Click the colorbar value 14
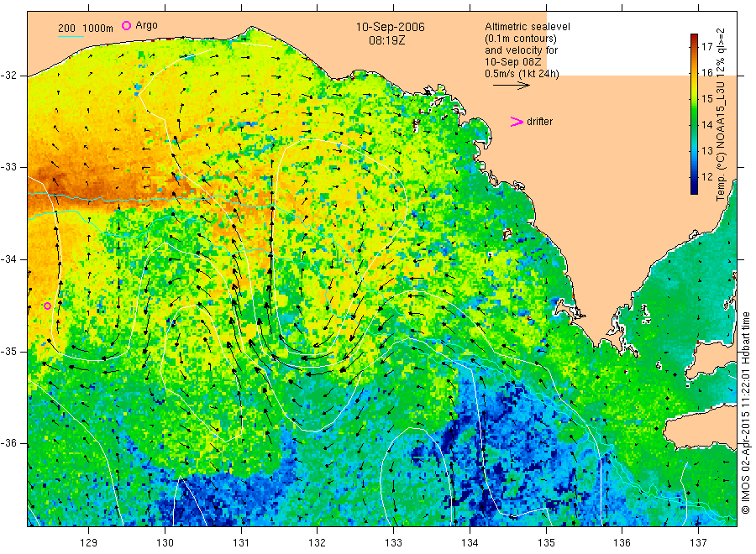The image size is (756, 554). [706, 125]
